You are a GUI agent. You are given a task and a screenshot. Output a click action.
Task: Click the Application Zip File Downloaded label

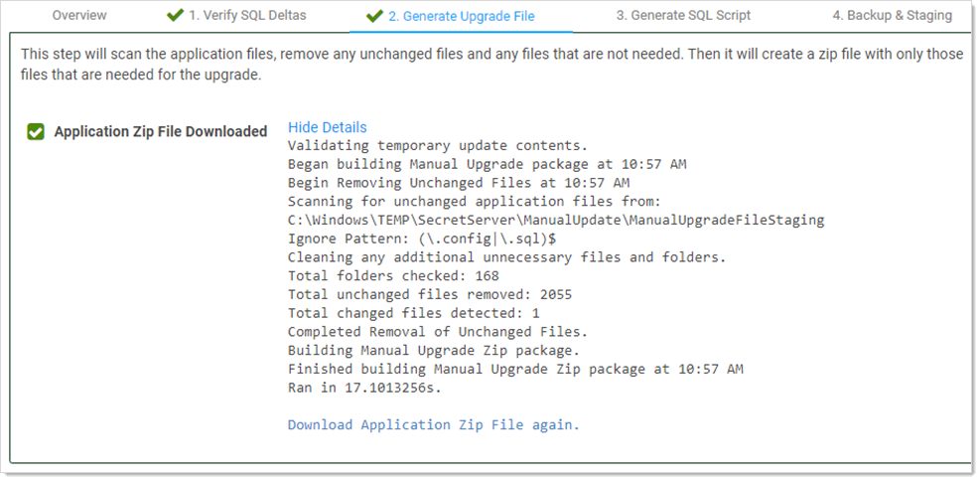161,131
